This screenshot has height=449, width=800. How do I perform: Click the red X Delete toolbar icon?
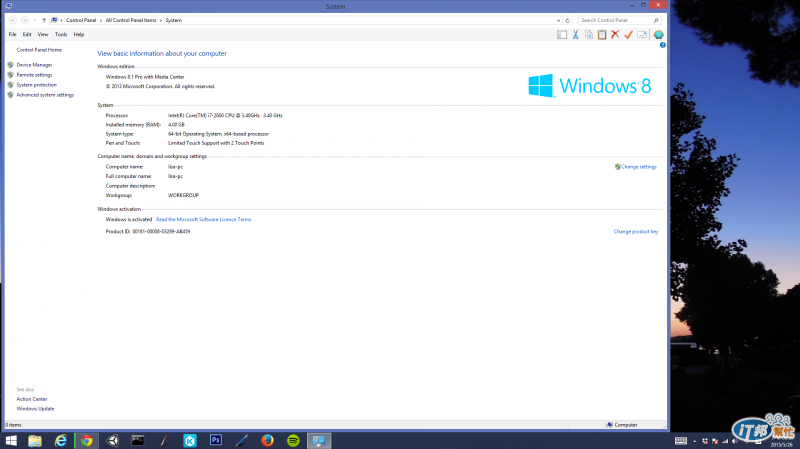(x=615, y=35)
